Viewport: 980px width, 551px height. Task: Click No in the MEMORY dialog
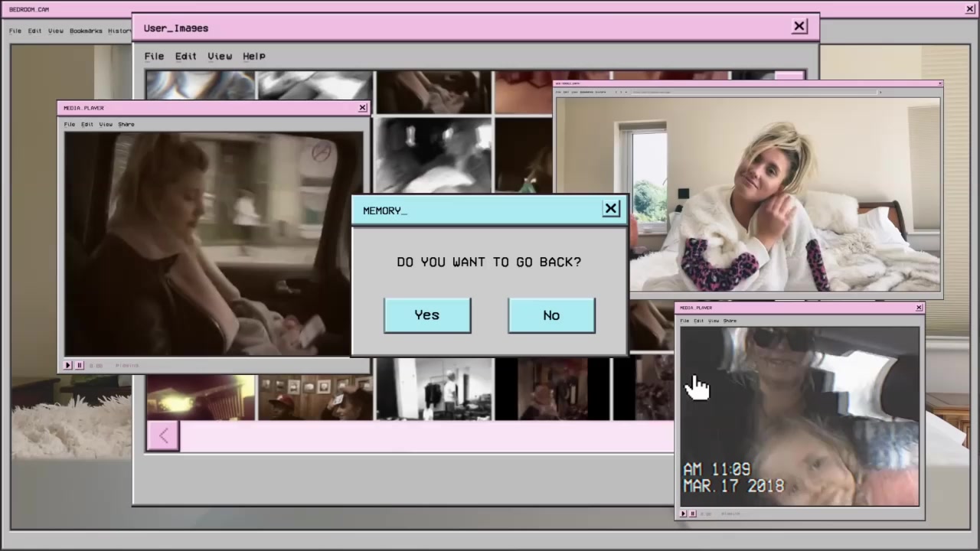click(x=551, y=315)
